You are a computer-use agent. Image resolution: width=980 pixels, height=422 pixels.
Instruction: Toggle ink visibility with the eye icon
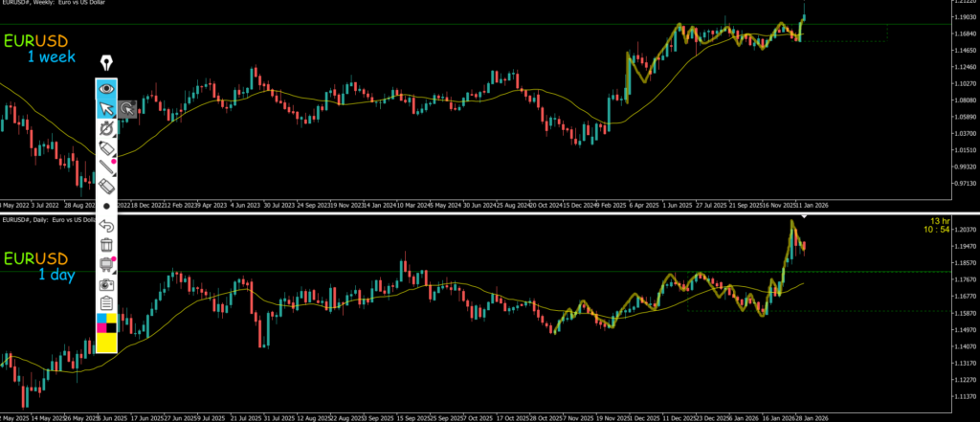106,88
